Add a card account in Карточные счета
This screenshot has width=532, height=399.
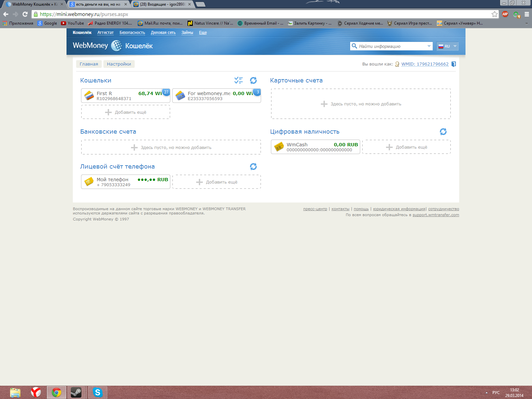tap(361, 104)
